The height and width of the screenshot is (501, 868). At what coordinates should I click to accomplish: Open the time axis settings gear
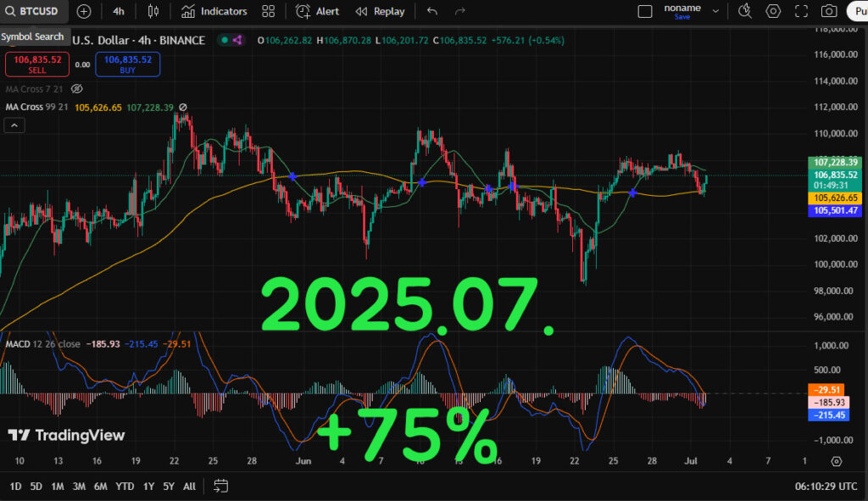837,461
